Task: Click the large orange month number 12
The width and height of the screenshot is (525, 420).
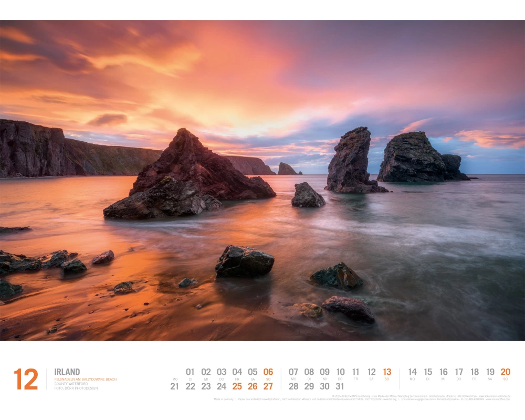Action: coord(26,379)
